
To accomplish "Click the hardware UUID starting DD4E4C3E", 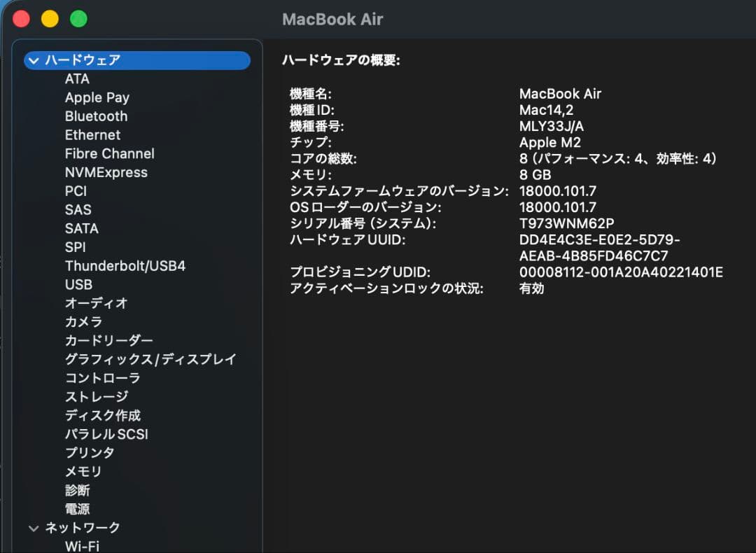I will pyautogui.click(x=599, y=248).
